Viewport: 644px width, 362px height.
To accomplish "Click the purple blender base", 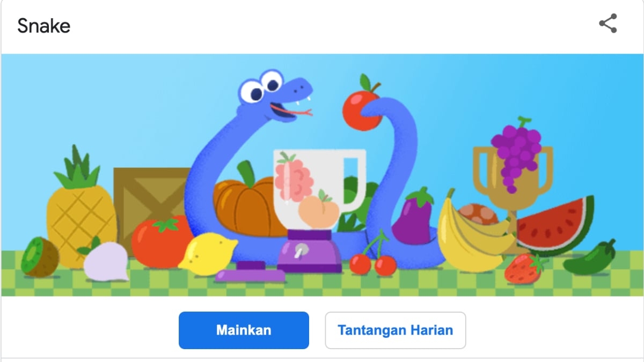I will click(x=309, y=251).
